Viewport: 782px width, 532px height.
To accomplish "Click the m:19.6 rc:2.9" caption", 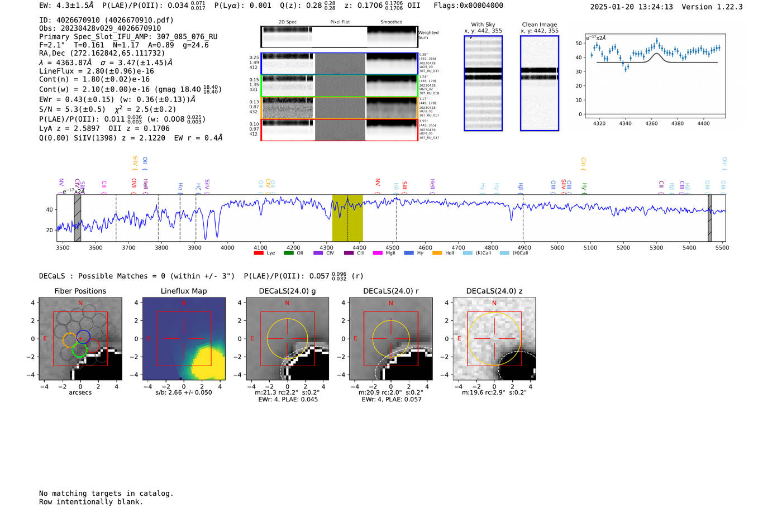I will [494, 392].
